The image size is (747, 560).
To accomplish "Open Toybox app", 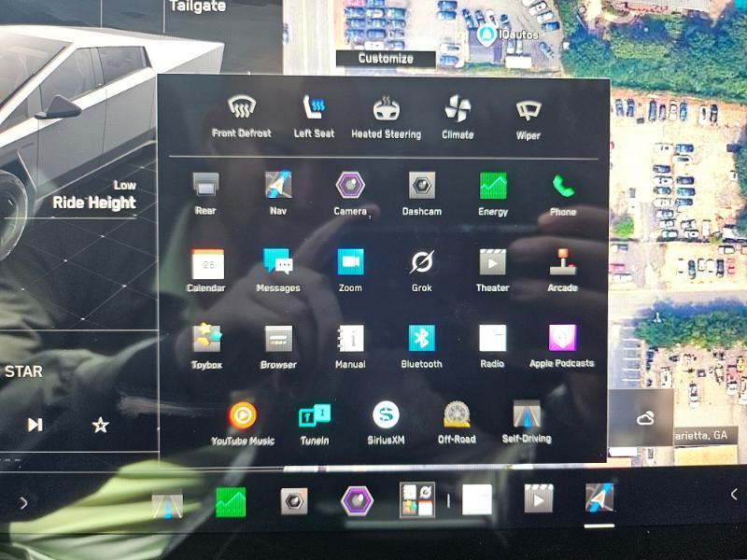I will click(x=206, y=346).
